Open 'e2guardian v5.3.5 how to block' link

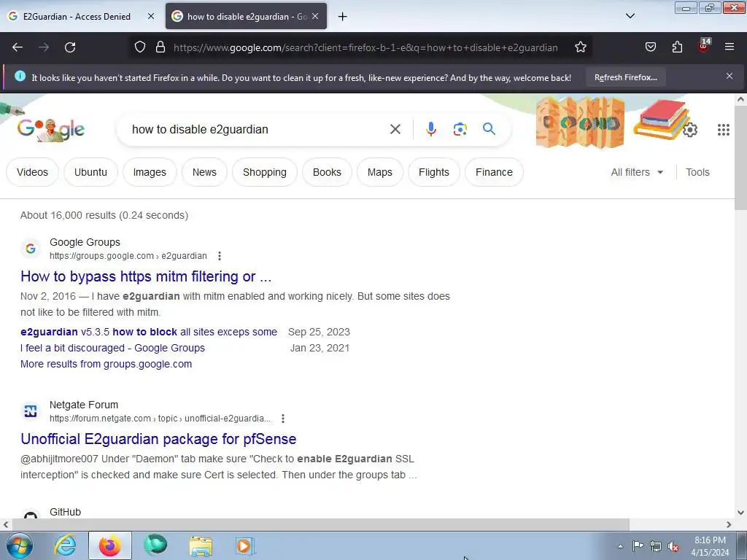pos(149,332)
